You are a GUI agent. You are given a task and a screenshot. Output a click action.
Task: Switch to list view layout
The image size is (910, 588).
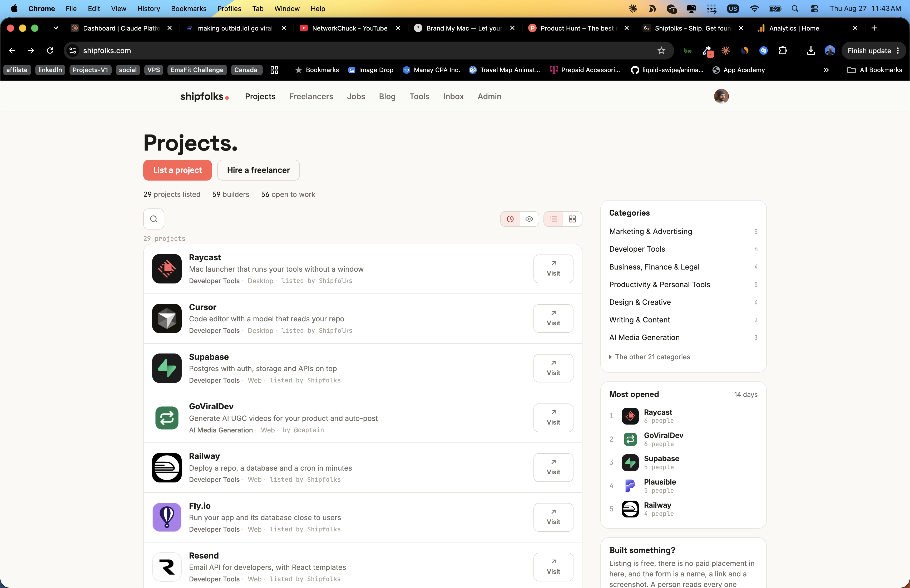[x=553, y=219]
